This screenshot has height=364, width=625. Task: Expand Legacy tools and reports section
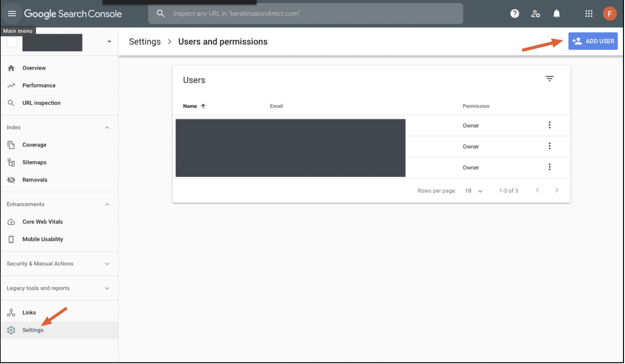point(107,288)
